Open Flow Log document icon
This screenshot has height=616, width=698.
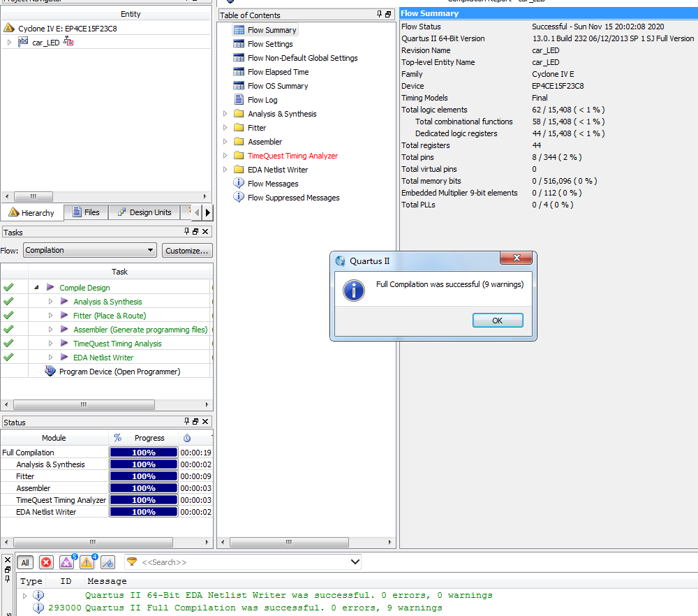pyautogui.click(x=239, y=99)
